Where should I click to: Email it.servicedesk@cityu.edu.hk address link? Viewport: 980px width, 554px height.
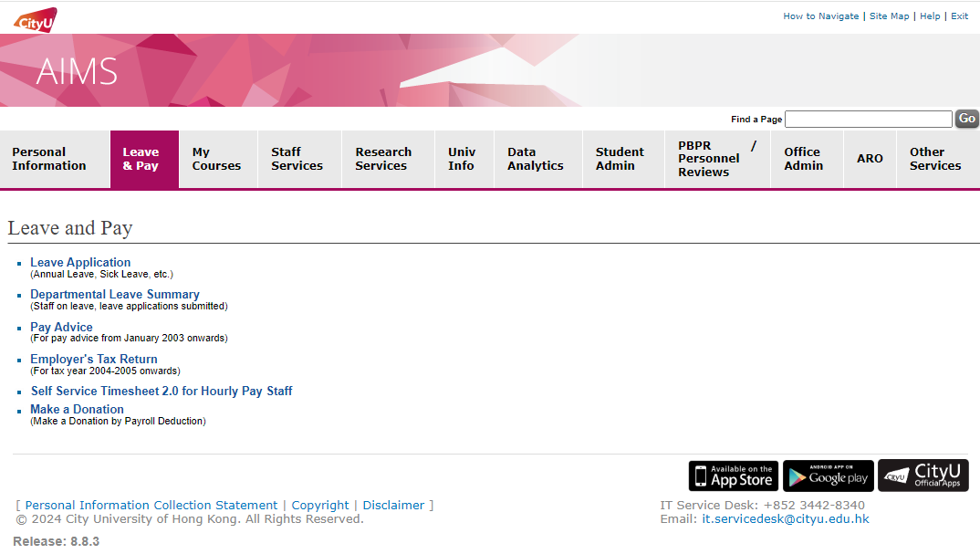click(x=785, y=519)
